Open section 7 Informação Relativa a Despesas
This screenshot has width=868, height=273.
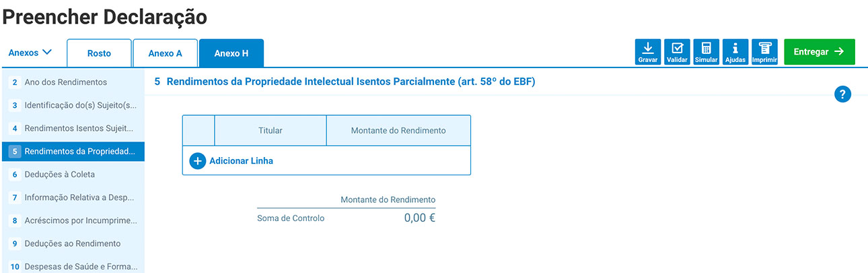79,198
